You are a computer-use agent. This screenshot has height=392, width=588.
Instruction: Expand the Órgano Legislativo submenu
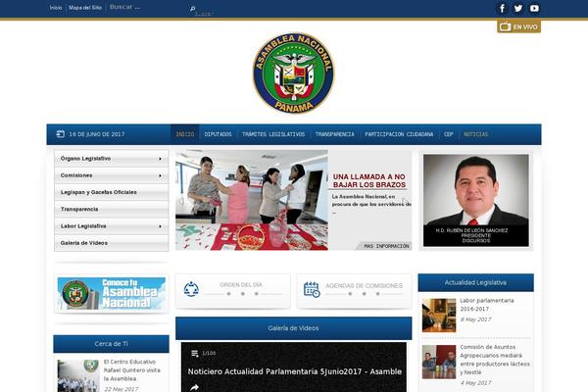(x=160, y=158)
